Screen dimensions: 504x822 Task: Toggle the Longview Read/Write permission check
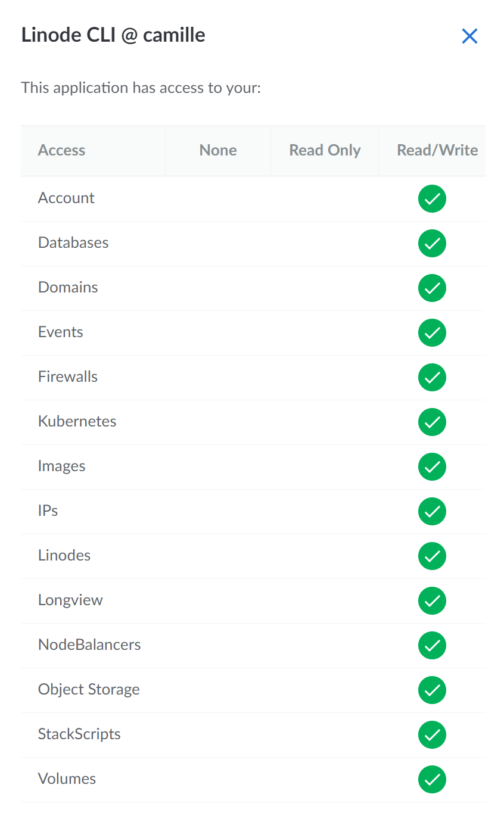click(432, 601)
